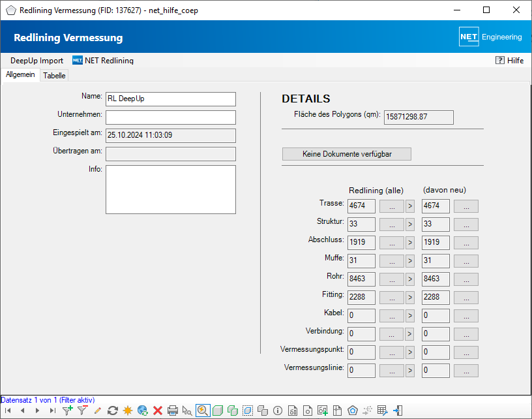Click the orange sun highlight icon
The height and width of the screenshot is (419, 532).
[128, 411]
